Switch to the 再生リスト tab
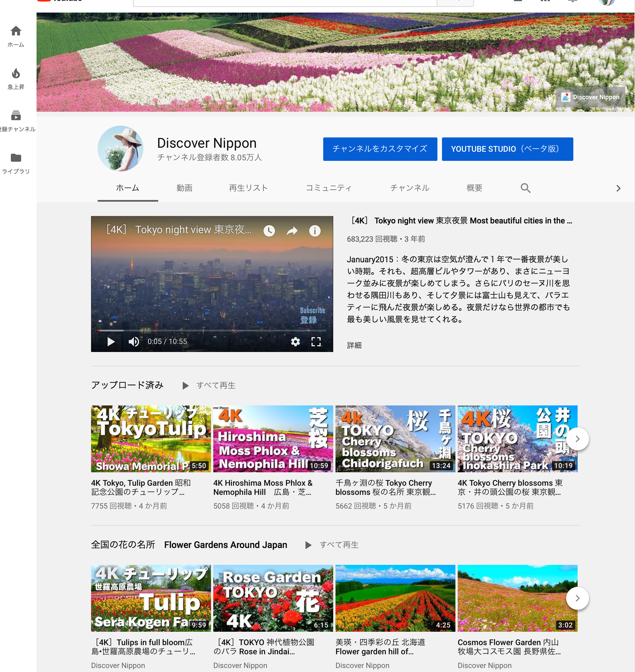The height and width of the screenshot is (672, 635). point(248,188)
